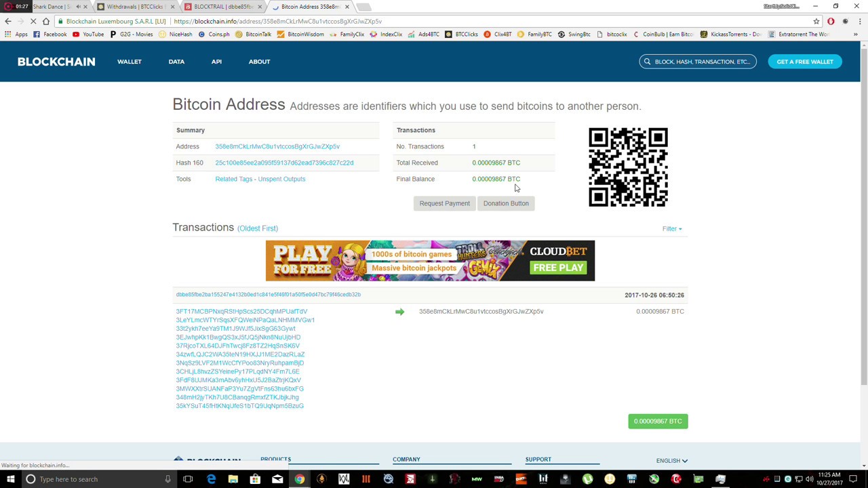Click the Blockchain logo
The width and height of the screenshot is (868, 488).
pos(56,62)
